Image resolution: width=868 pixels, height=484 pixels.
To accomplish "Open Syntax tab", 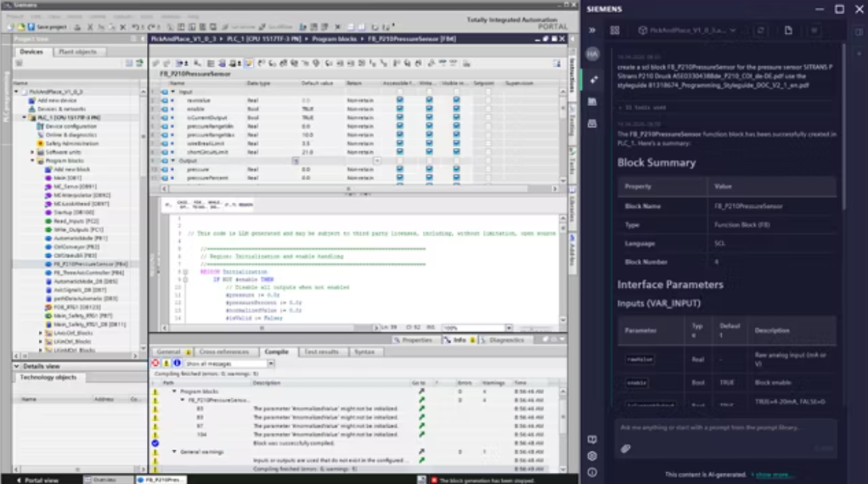I will [364, 351].
